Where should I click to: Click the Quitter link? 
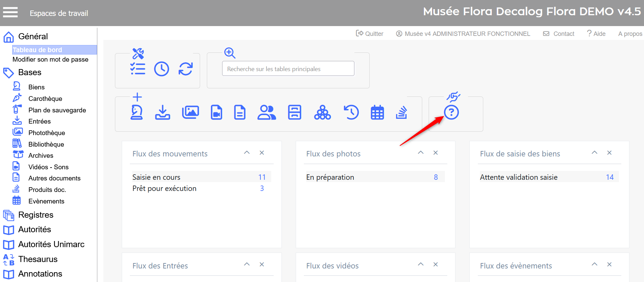(370, 34)
